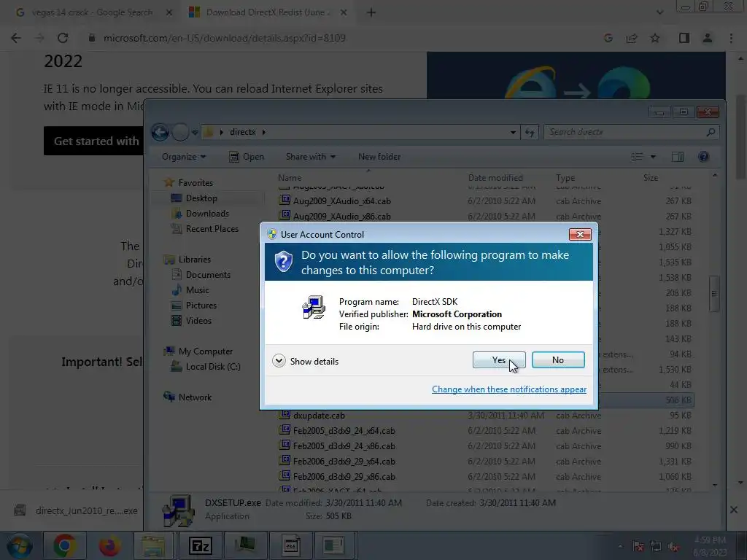
Task: Select Libraries in the navigation pane
Action: pyautogui.click(x=187, y=260)
